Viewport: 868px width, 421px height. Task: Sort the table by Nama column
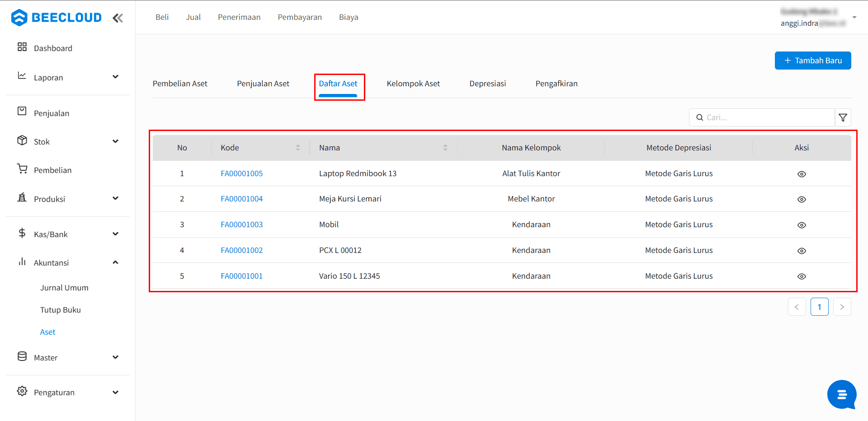445,148
